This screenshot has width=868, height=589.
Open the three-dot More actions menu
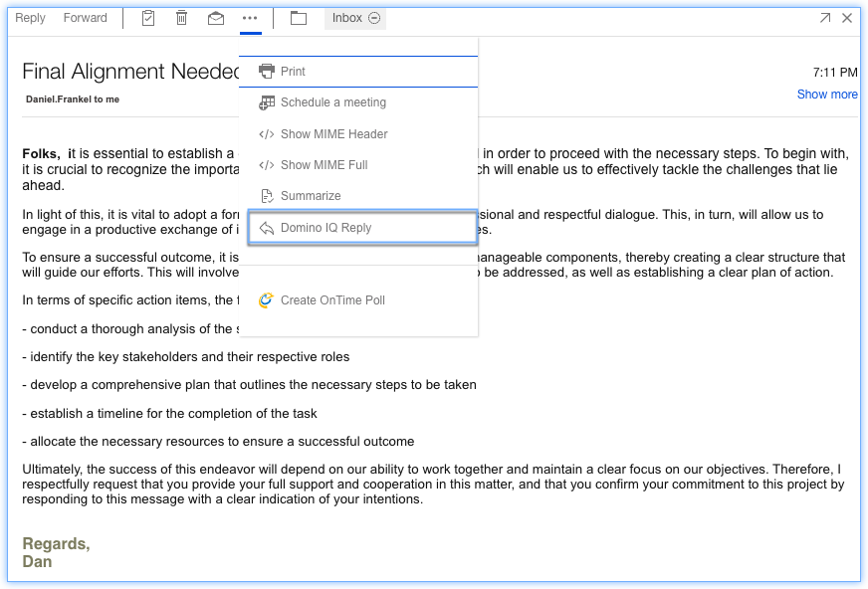250,18
